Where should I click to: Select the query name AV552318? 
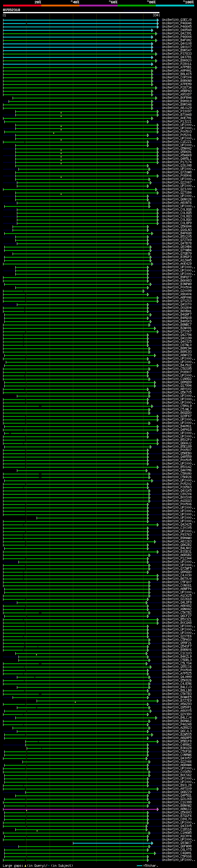(11, 10)
